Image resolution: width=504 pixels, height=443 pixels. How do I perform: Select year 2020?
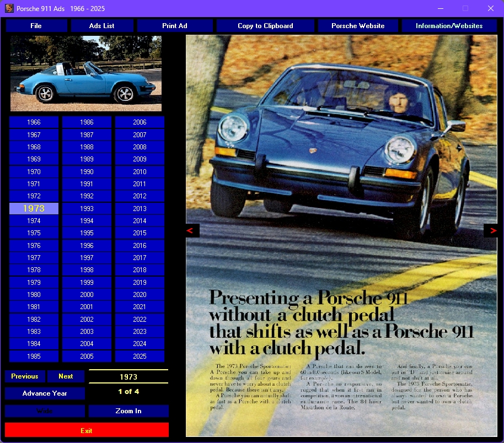click(140, 295)
